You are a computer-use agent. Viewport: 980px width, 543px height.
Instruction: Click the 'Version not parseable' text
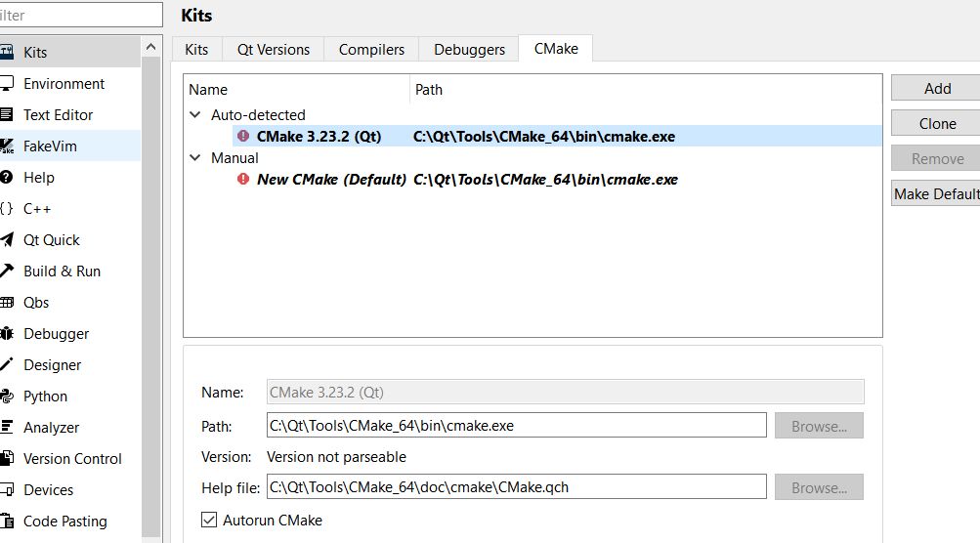pyautogui.click(x=336, y=457)
